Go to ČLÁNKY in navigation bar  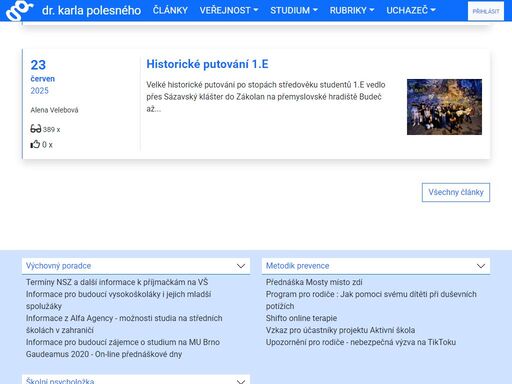pyautogui.click(x=170, y=10)
